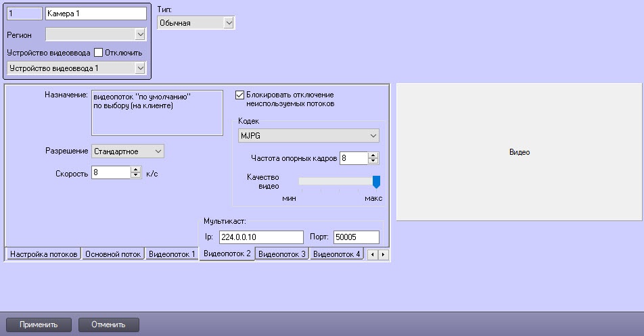Increase Частота опорных кадров with up arrow
This screenshot has height=336, width=644.
(373, 155)
